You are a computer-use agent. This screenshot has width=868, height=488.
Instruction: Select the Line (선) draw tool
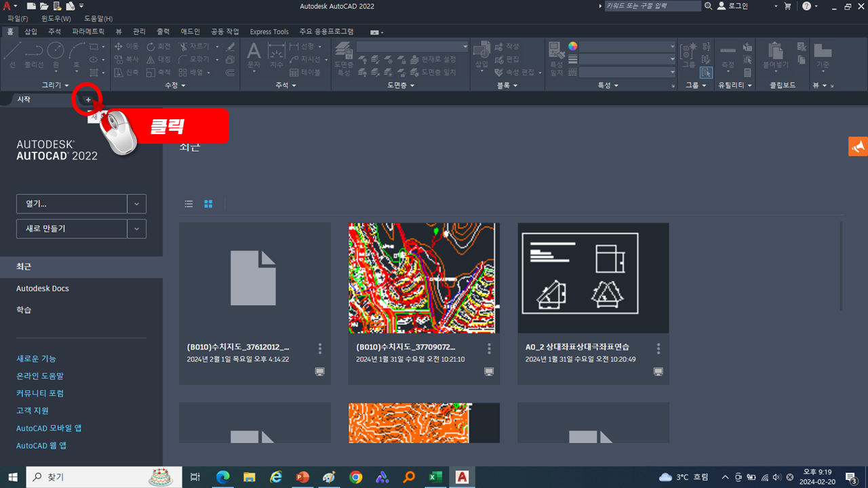tap(13, 56)
